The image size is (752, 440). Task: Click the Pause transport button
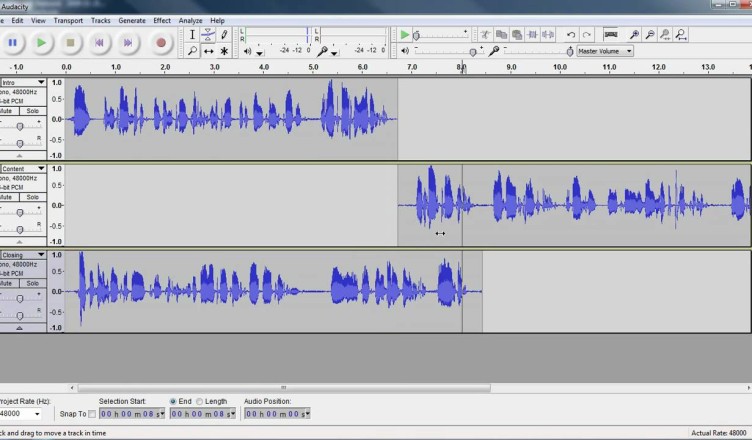13,43
